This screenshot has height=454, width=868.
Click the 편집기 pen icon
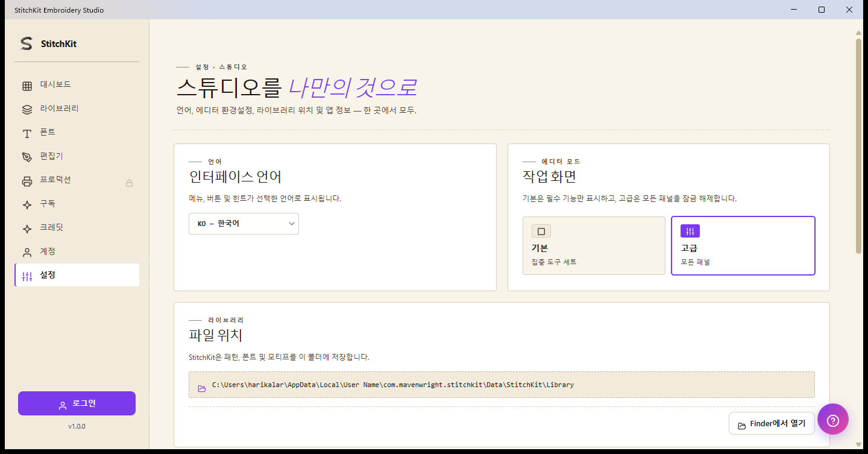[x=27, y=157]
